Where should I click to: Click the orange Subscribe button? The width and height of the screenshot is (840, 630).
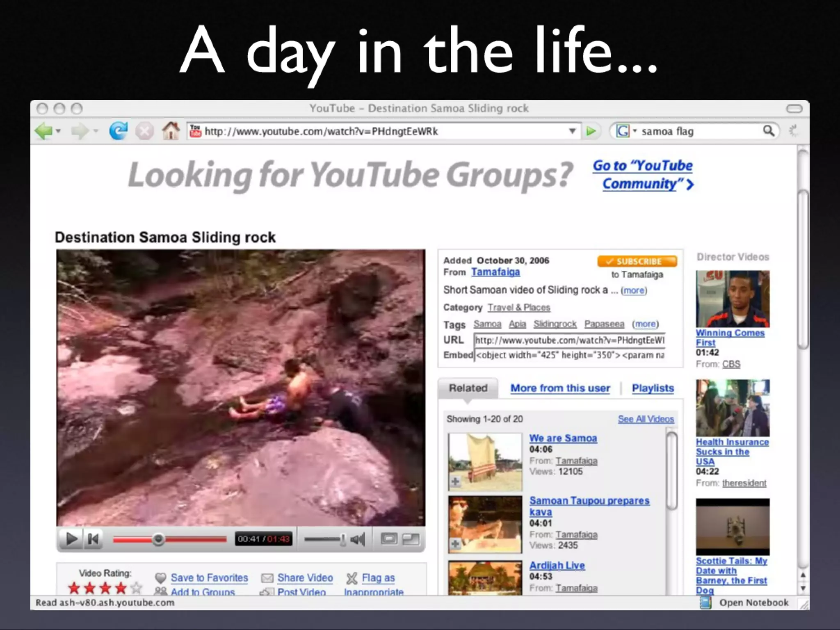[x=637, y=261]
